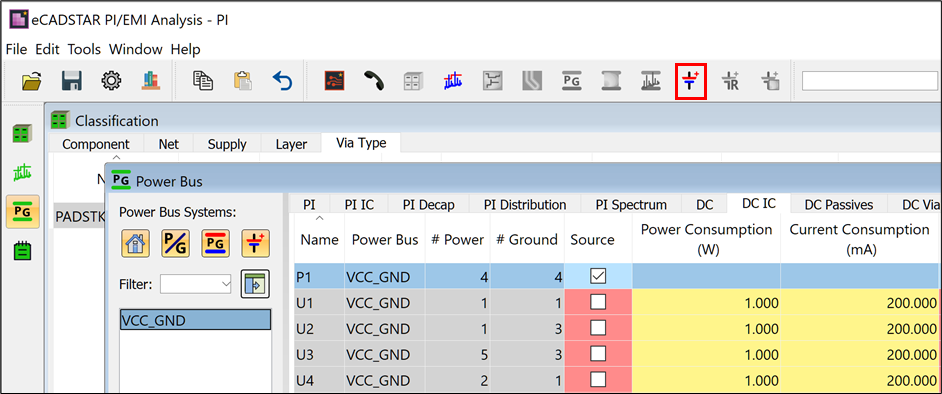Copy using the copy toolbar icon
This screenshot has width=942, height=394.
pyautogui.click(x=203, y=80)
